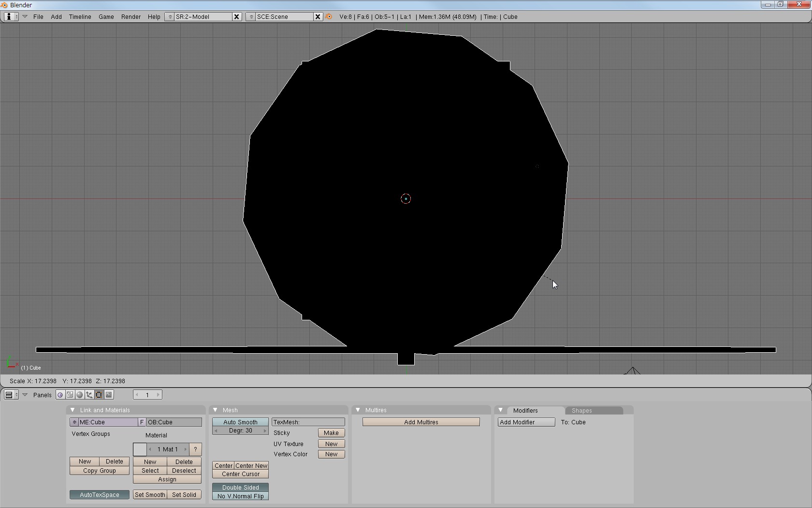Open the Logic context panel
The width and height of the screenshot is (812, 508).
(60, 395)
